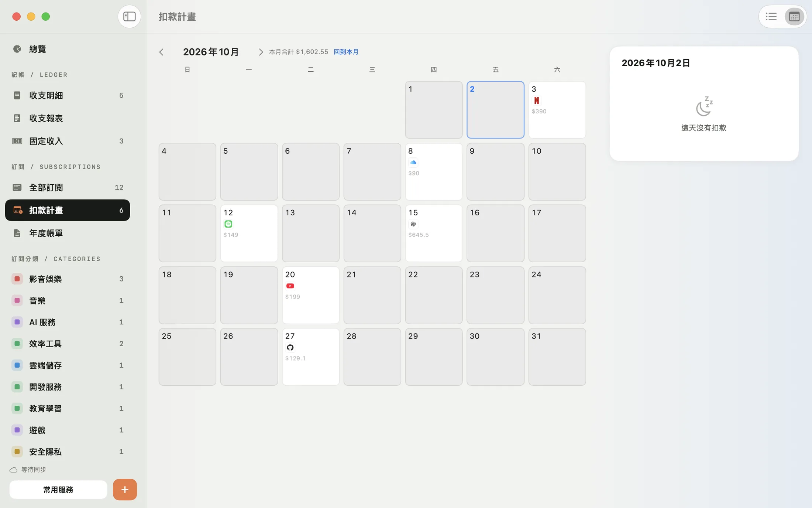Click the 收支明細 ledger icon

coord(17,95)
